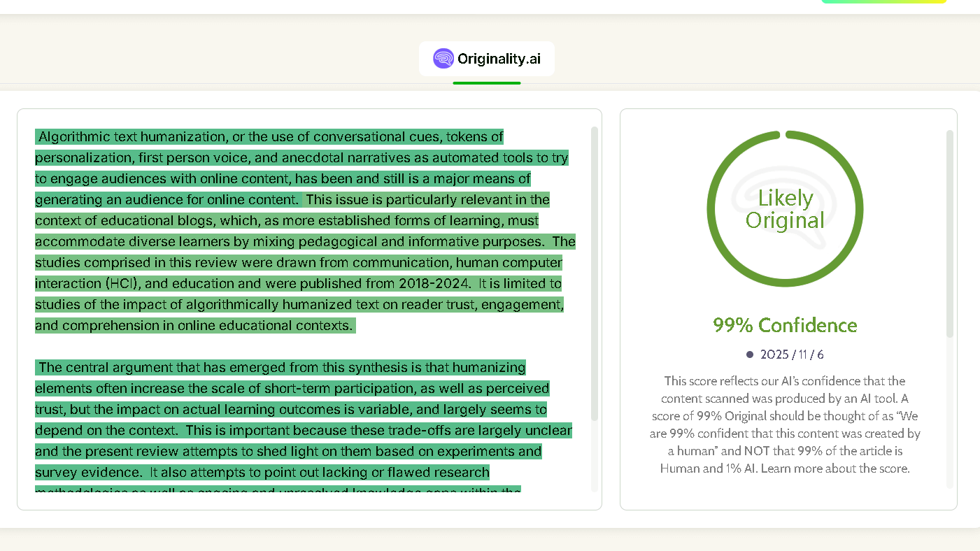Click the purple bullet icon beside the date
This screenshot has height=551, width=980.
point(749,355)
